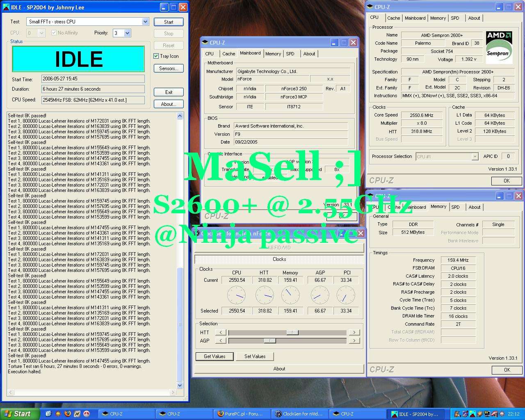Click the orange plug-shaped tray icon
This screenshot has height=420, width=525.
[479, 414]
